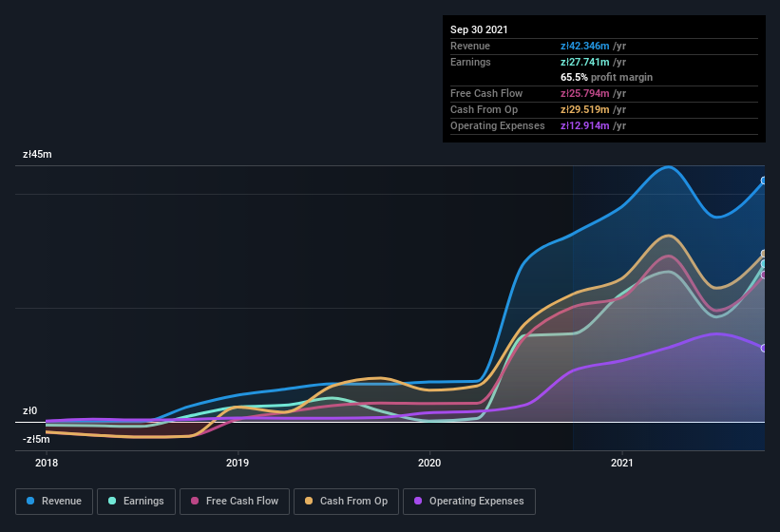This screenshot has width=780, height=532.
Task: Click the Free Cash Flow end-point marker
Action: click(764, 275)
